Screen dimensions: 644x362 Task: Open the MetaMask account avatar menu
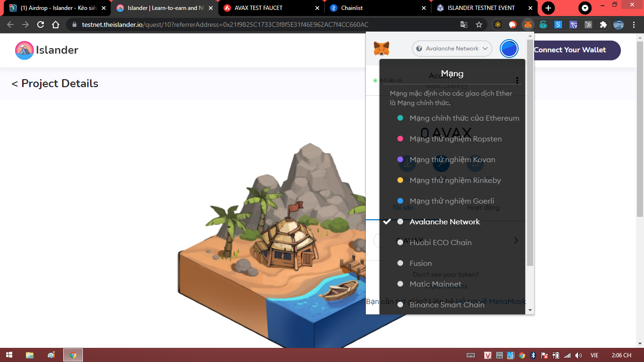(509, 49)
